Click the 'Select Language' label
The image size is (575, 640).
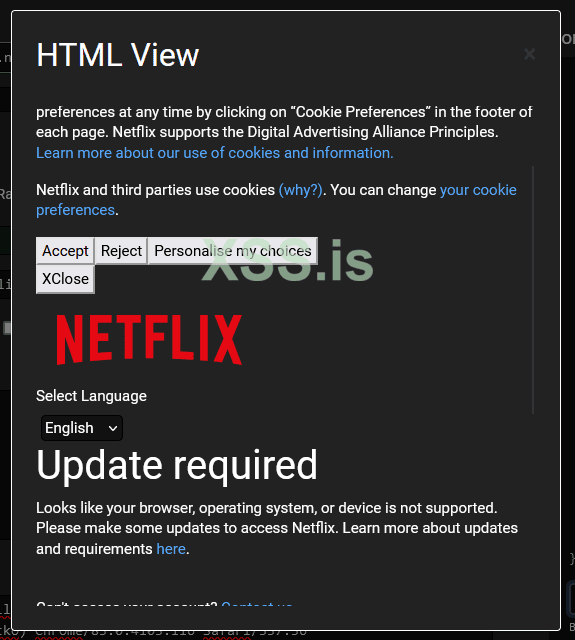point(91,396)
